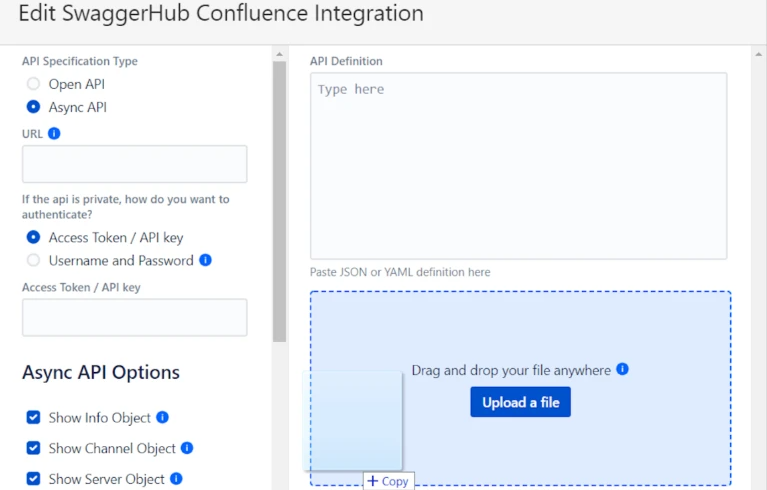Click the 'Drag and drop your file anywhere' text
Viewport: 767px width, 490px height.
coord(511,370)
